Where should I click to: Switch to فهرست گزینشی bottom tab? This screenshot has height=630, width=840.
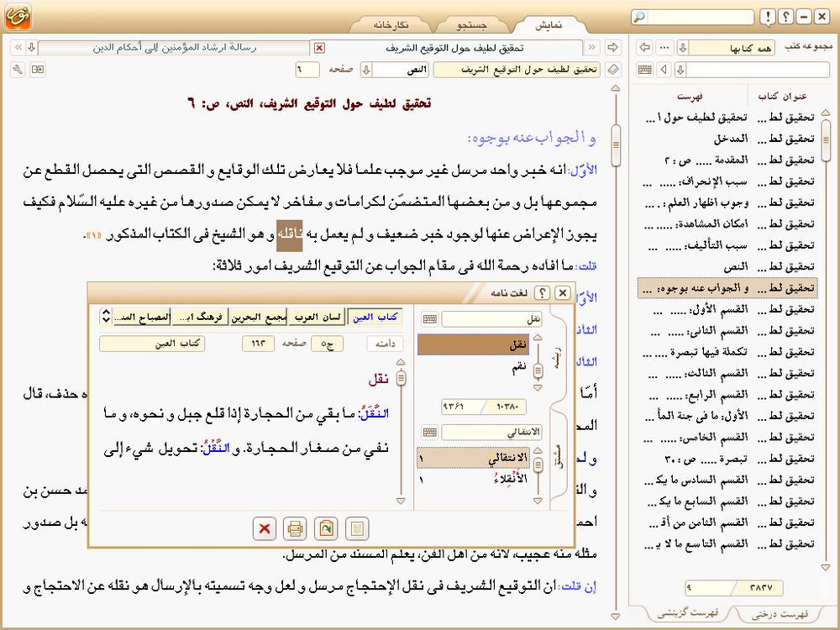[688, 613]
